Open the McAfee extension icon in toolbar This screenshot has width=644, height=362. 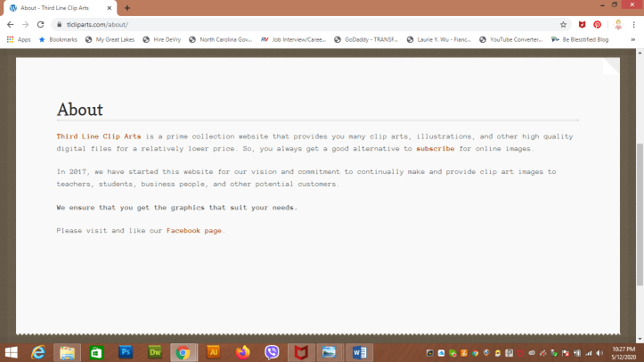pos(582,25)
